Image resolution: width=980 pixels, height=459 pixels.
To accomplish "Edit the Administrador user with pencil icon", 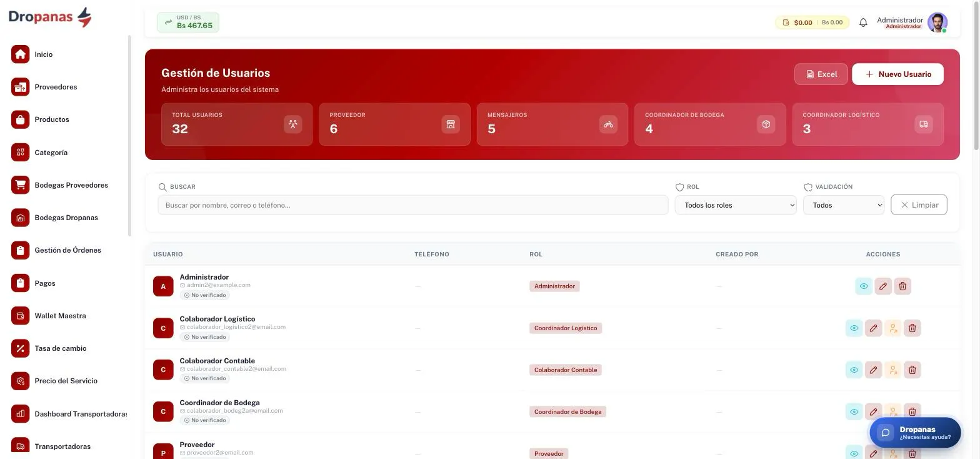I will click(883, 286).
